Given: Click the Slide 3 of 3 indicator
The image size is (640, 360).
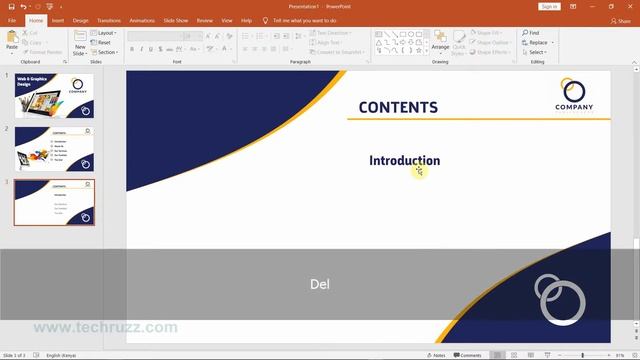Looking at the screenshot, I should point(14,355).
